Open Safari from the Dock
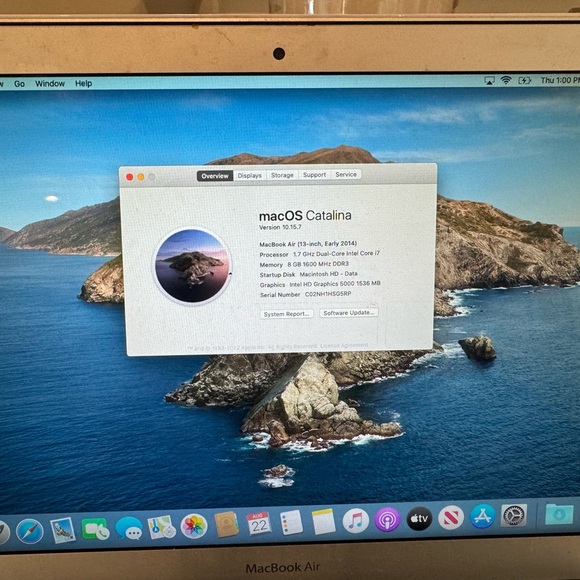Image resolution: width=580 pixels, height=580 pixels. point(30,531)
